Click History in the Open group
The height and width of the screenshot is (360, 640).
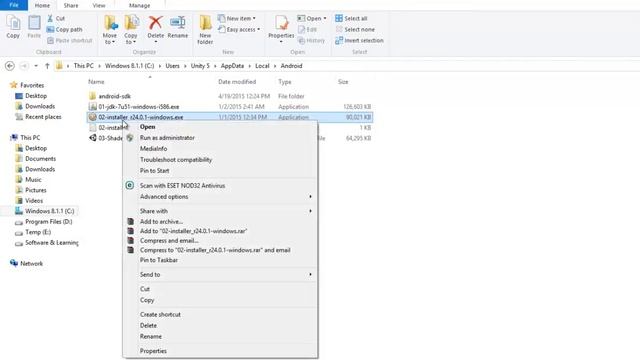(311, 40)
